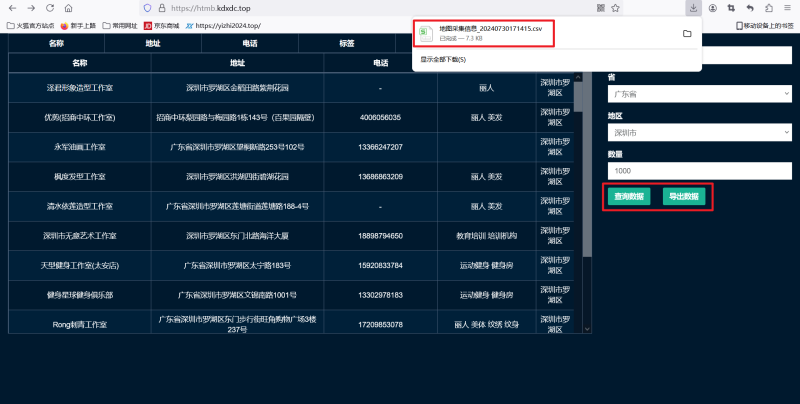Click the browser back arrow

pyautogui.click(x=11, y=8)
